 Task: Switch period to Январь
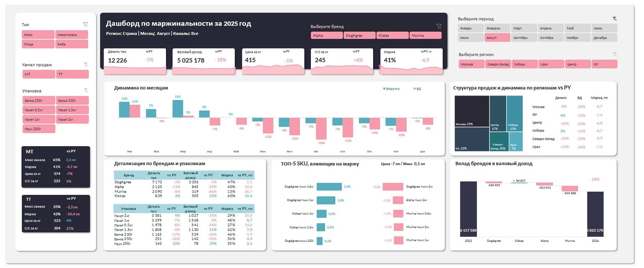(x=471, y=28)
